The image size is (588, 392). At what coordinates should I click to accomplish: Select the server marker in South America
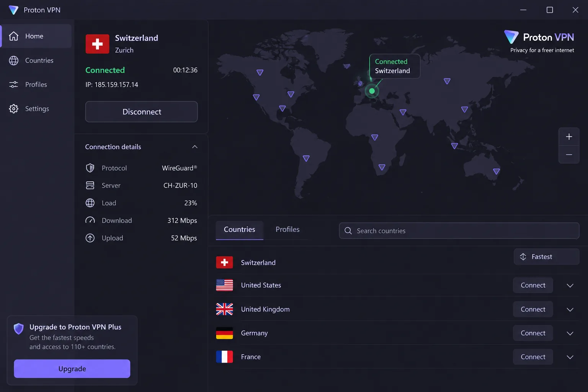point(306,158)
